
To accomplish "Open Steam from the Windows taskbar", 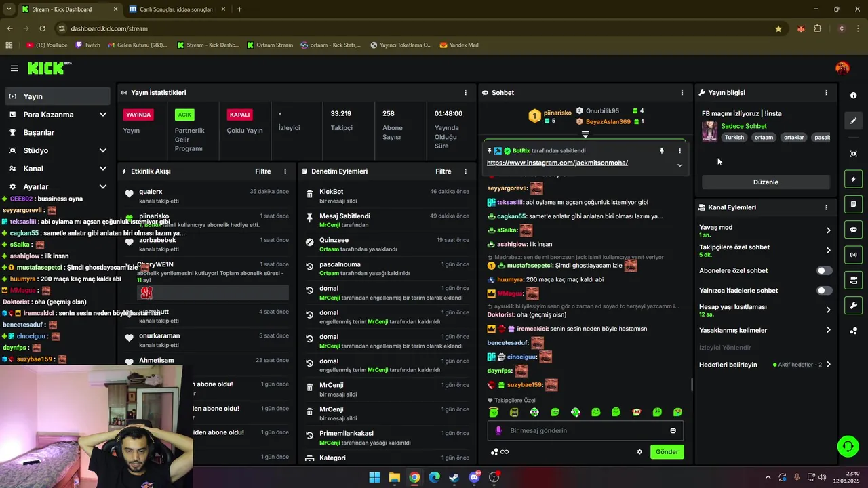I will tap(454, 477).
